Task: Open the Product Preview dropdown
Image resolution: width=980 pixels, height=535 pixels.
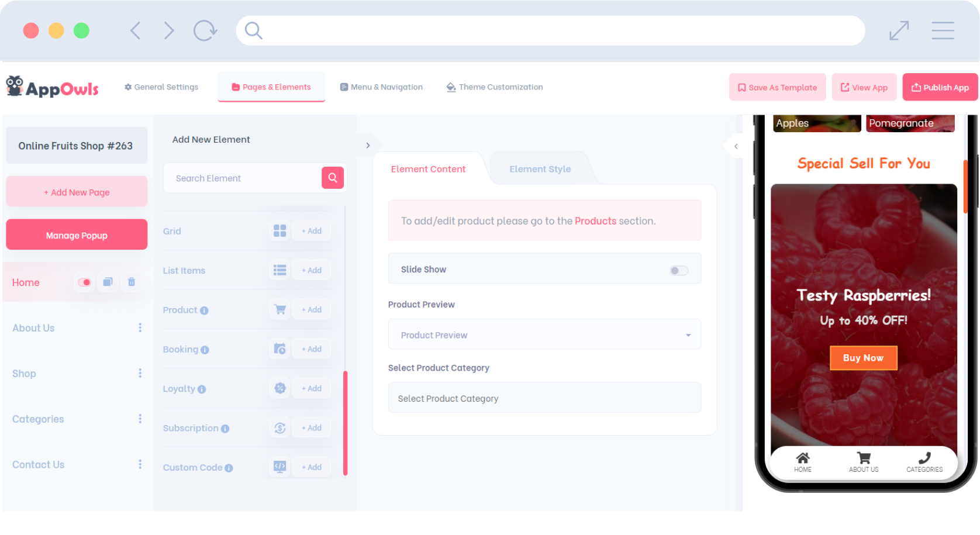Action: point(544,334)
